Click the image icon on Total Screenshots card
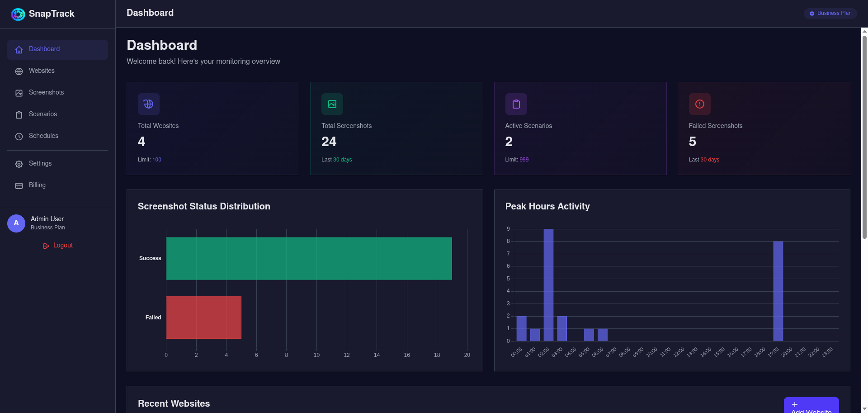 tap(332, 104)
